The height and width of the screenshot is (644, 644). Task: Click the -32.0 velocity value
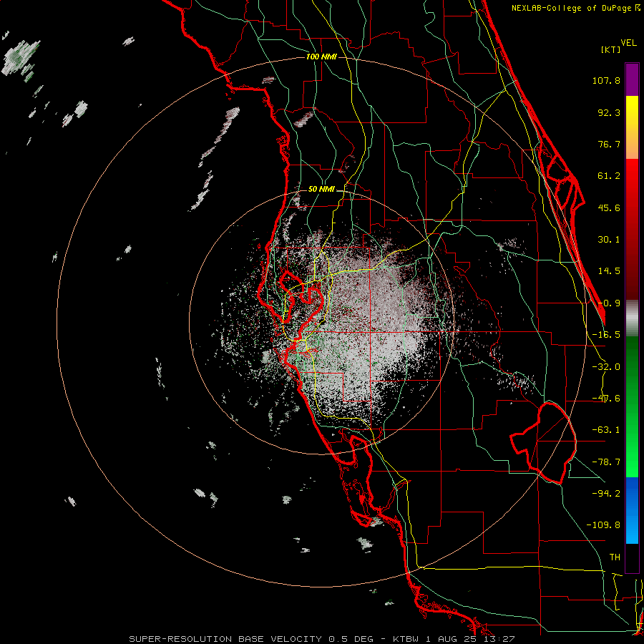coord(606,367)
